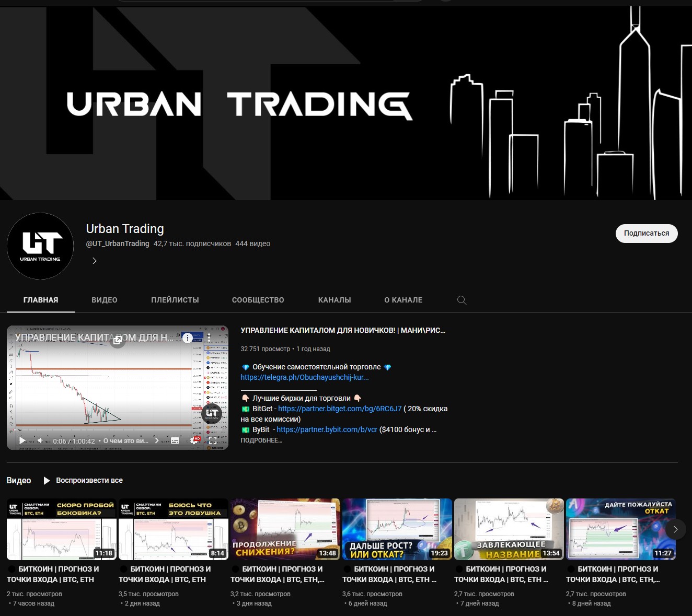Expand channel description chevron under handle
Viewport: 692px width, 616px height.
(94, 261)
